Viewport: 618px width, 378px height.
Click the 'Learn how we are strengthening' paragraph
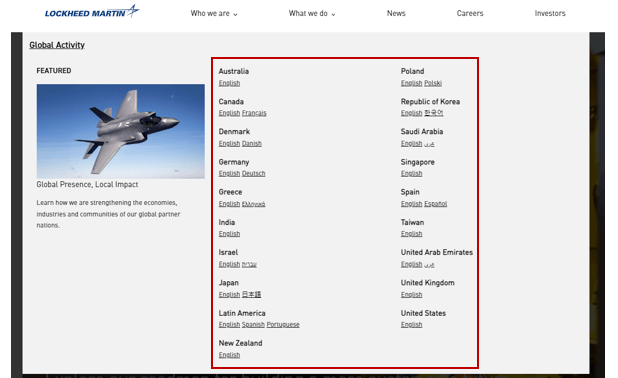[x=108, y=214]
